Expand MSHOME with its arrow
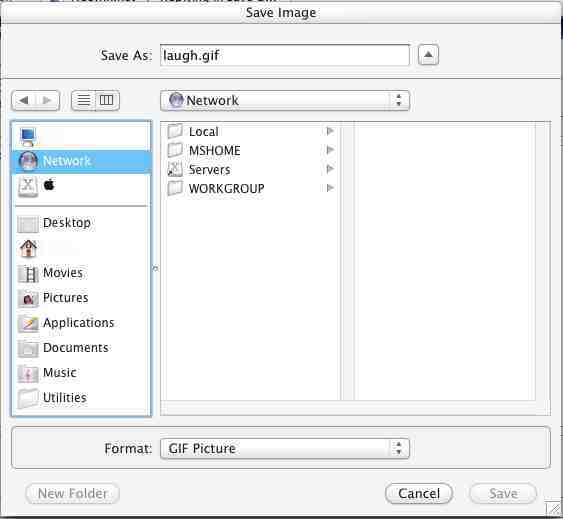The image size is (563, 519). [x=330, y=150]
